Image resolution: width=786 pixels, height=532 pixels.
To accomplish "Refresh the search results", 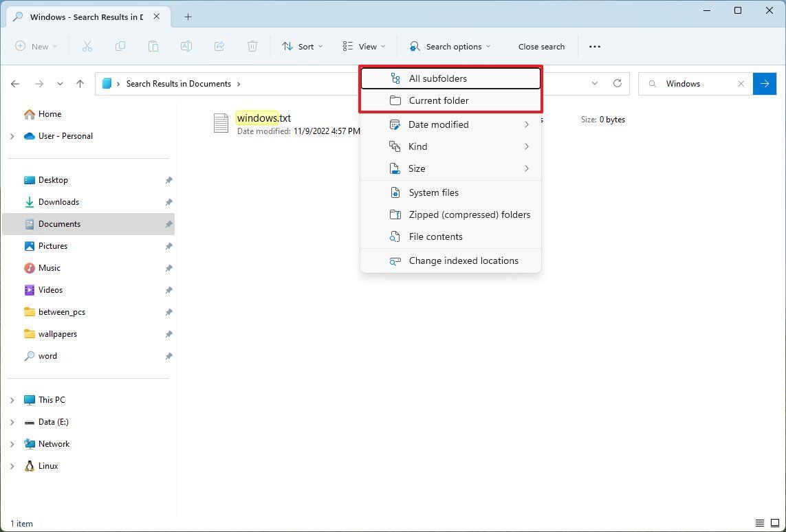I will pos(617,83).
